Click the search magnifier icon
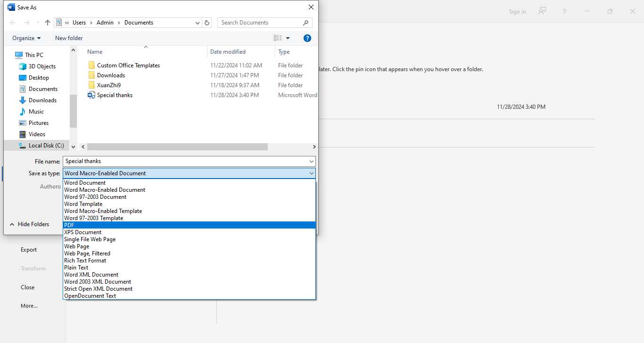Image resolution: width=644 pixels, height=343 pixels. pos(305,23)
